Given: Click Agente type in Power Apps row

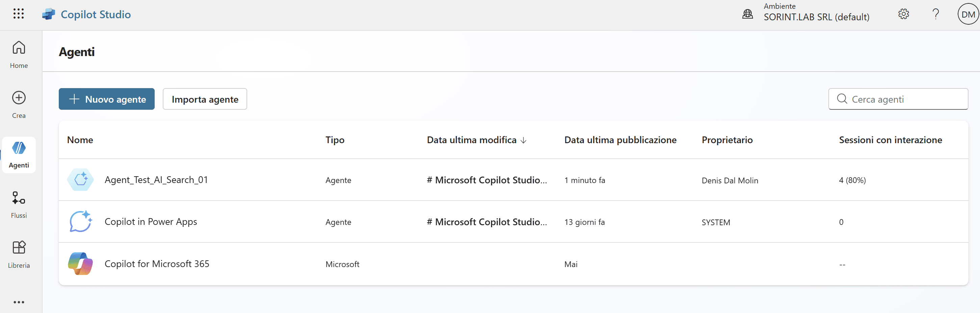Looking at the screenshot, I should click(338, 222).
